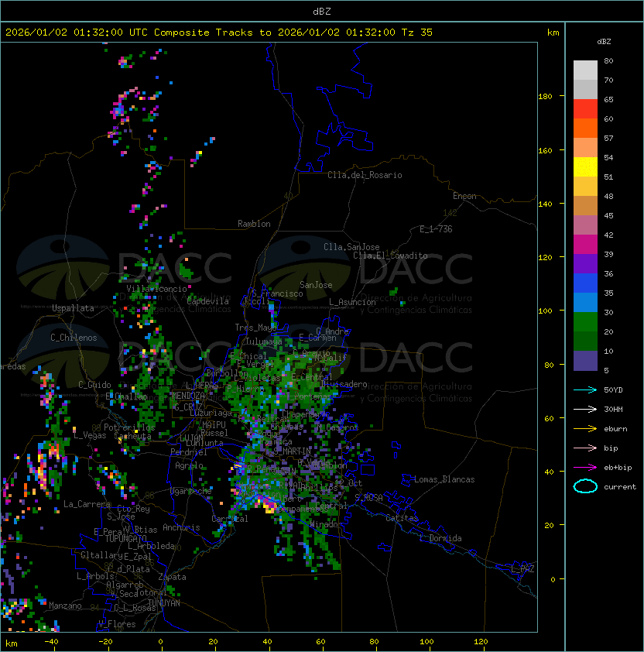The width and height of the screenshot is (644, 652).
Task: Select the slate swatch between 10 and 5
Action: tap(585, 361)
